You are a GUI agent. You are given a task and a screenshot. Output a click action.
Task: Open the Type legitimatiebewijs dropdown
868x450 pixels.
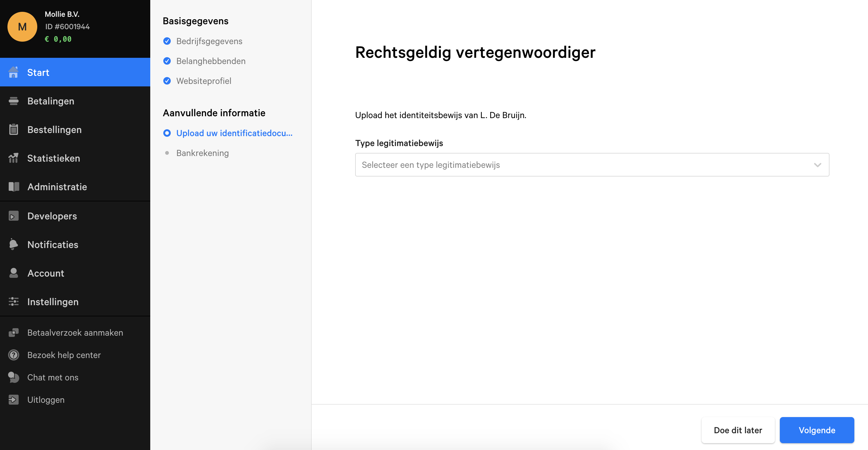(592, 165)
